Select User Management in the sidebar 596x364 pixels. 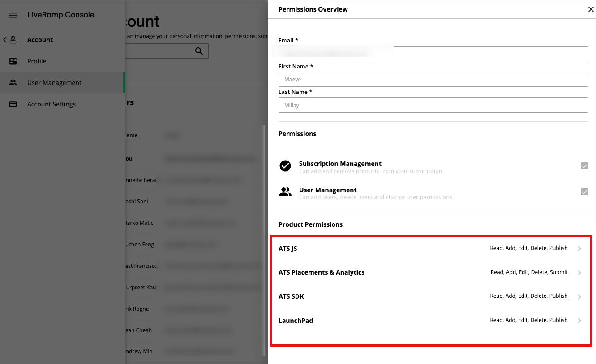click(x=63, y=83)
